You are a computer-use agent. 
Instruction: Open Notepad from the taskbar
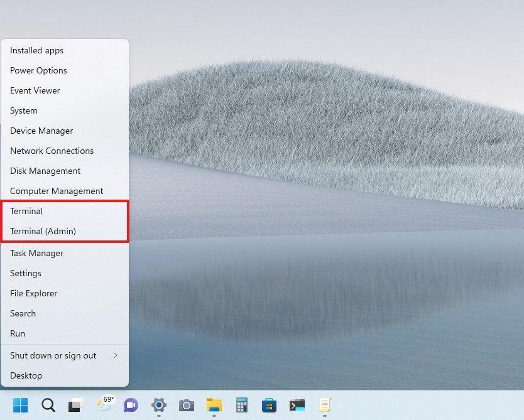coord(324,406)
